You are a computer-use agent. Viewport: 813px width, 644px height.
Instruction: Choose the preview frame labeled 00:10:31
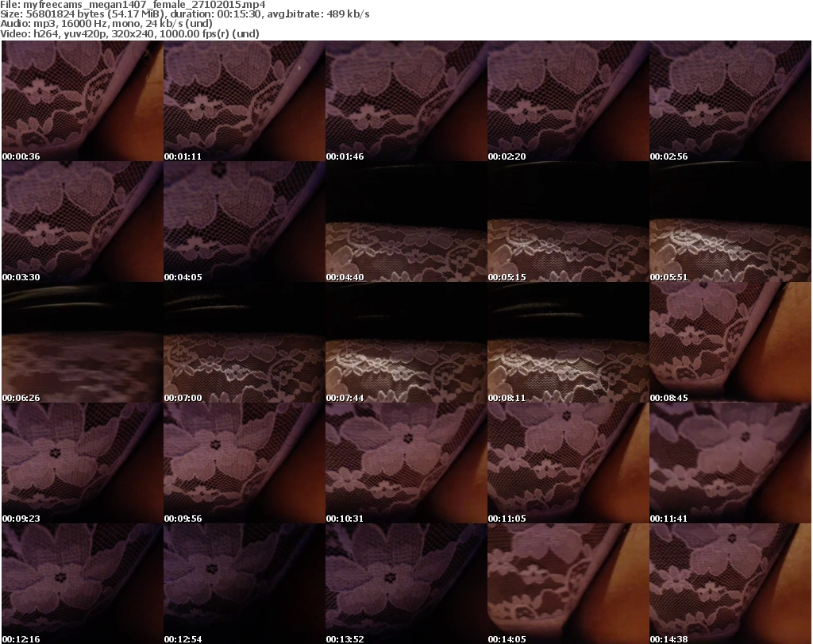[x=406, y=463]
